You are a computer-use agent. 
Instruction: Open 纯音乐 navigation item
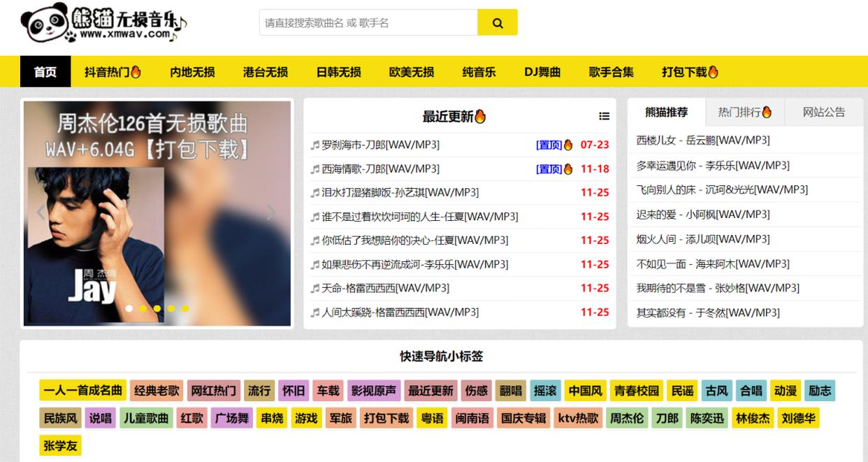[479, 72]
